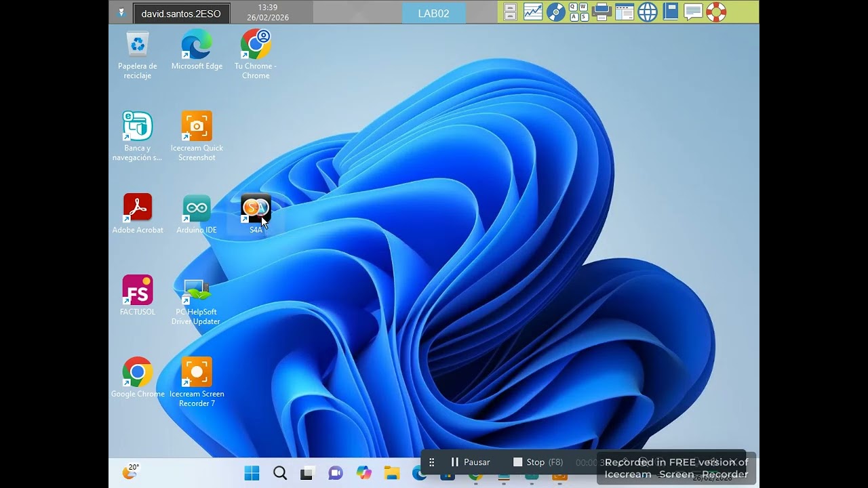The height and width of the screenshot is (488, 868).
Task: Click the lifebuoy help request icon
Action: [x=716, y=12]
